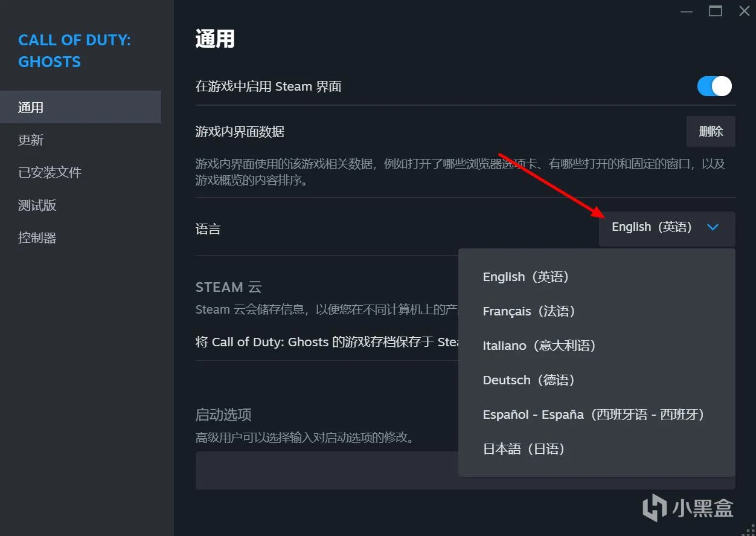Viewport: 756px width, 536px height.
Task: Maximize the properties window
Action: (716, 11)
